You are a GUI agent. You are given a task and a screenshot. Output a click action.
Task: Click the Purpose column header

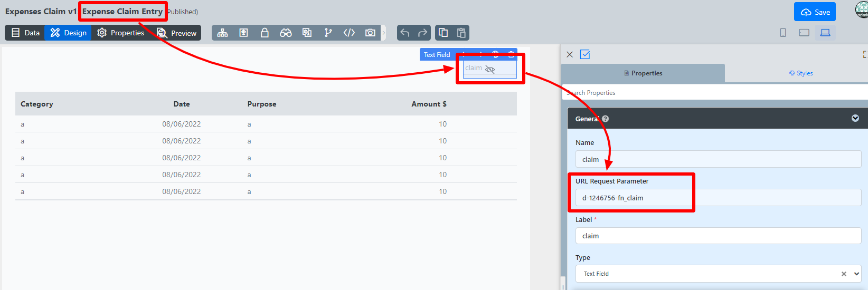coord(262,104)
